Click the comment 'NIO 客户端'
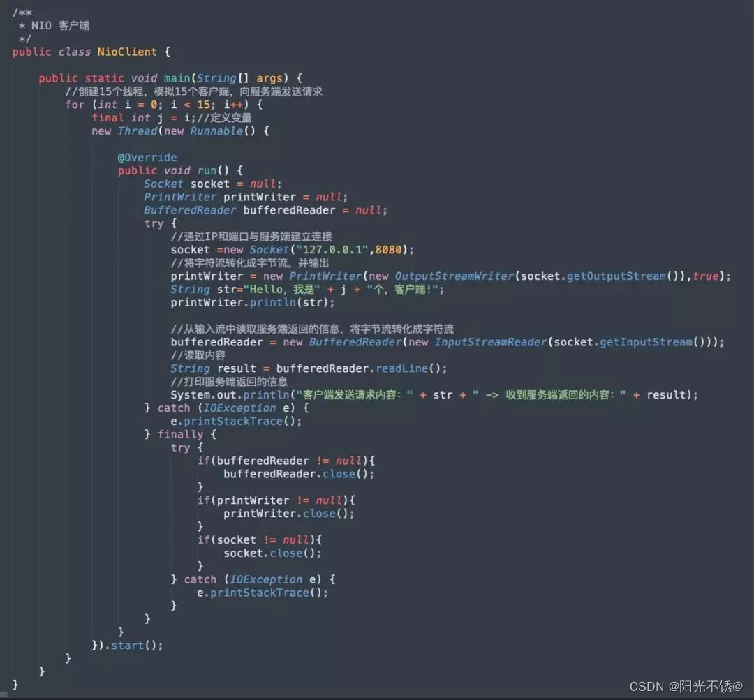 [x=60, y=26]
